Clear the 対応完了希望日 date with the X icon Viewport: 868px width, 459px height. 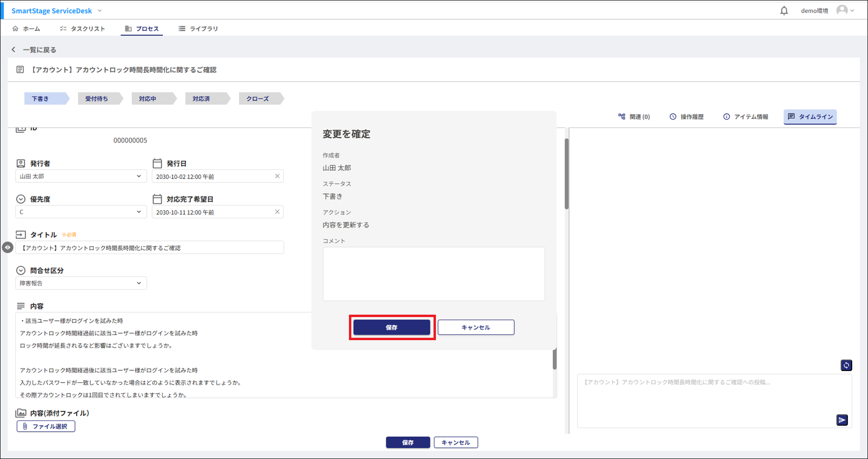pyautogui.click(x=277, y=212)
